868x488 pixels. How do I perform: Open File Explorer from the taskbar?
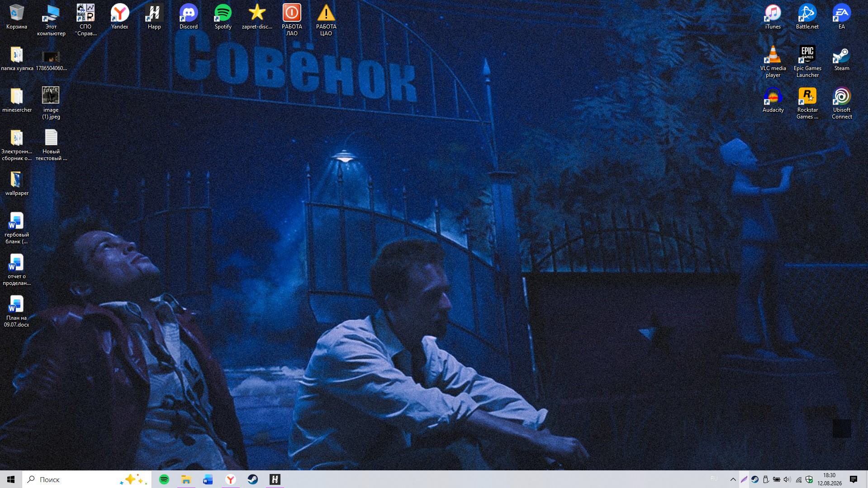pyautogui.click(x=186, y=479)
